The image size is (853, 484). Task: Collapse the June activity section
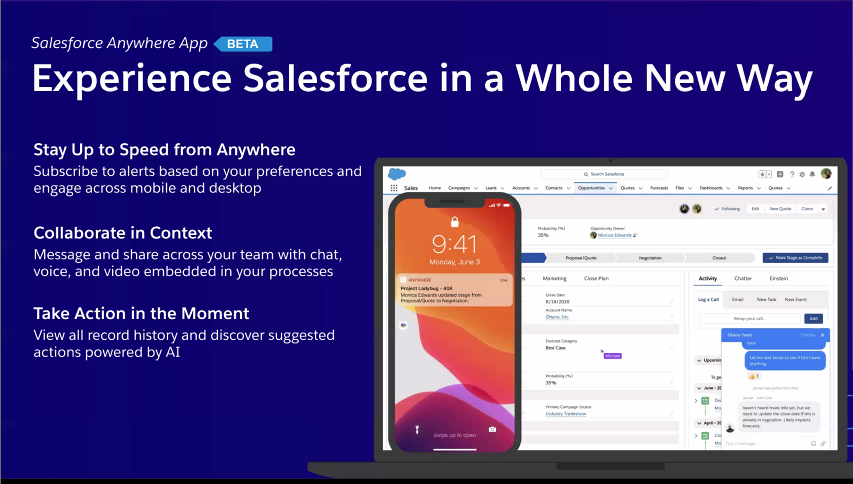pos(699,388)
